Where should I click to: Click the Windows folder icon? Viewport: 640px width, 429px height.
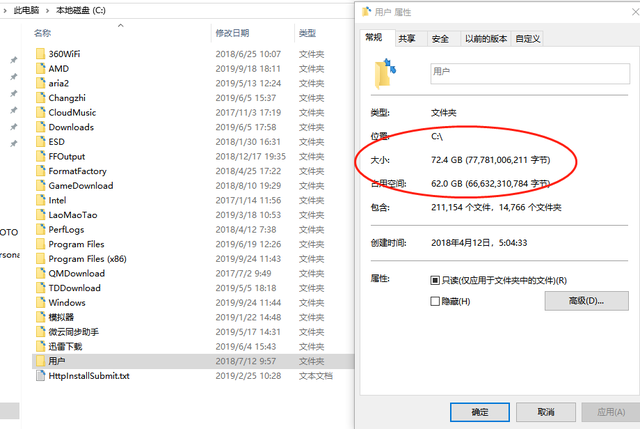(x=40, y=302)
